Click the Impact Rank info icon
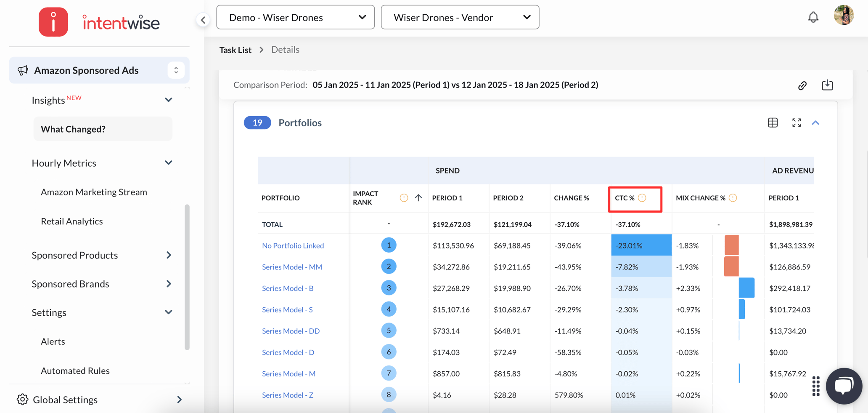 click(404, 198)
